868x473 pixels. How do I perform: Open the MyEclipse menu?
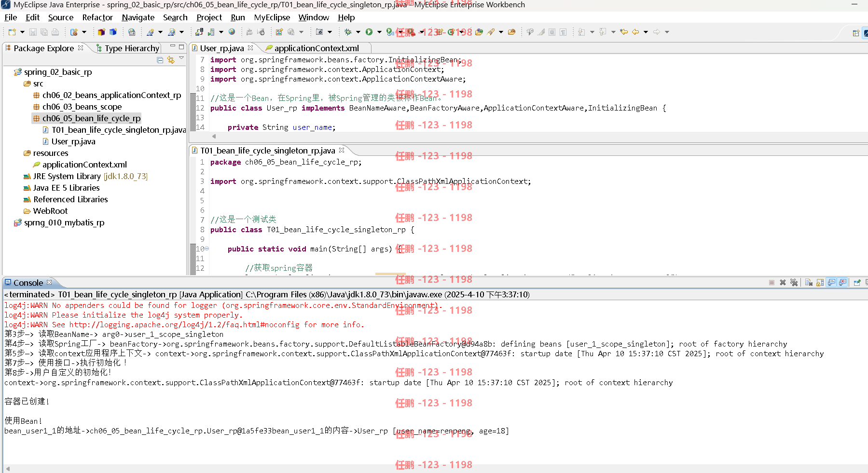coord(272,17)
